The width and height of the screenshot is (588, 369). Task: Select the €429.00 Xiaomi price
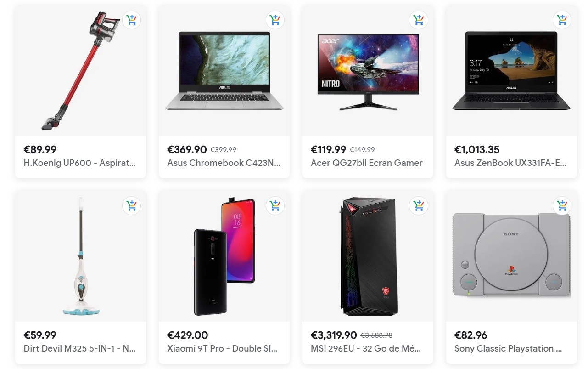click(x=188, y=335)
